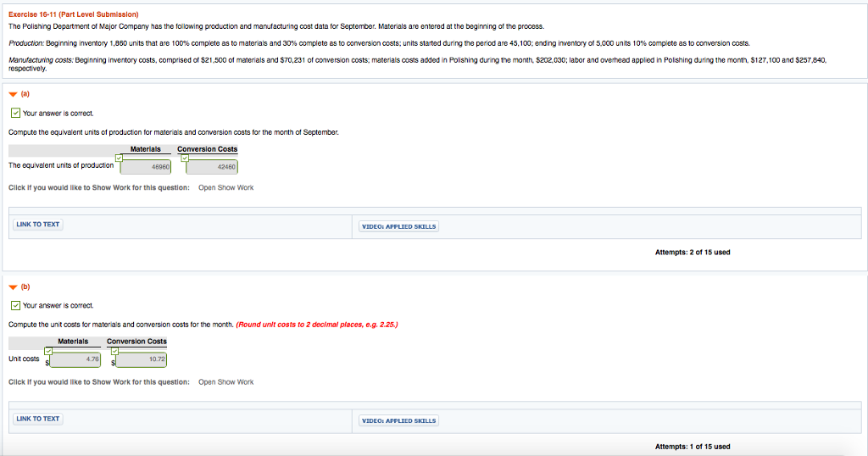Image resolution: width=868 pixels, height=456 pixels.
Task: Select the Materials equivalent units field showing 46960
Action: pyautogui.click(x=148, y=167)
